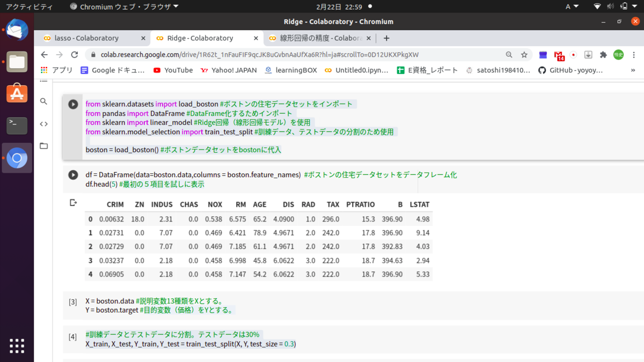Open the code snippets sidebar panel
This screenshot has width=644, height=362.
point(43,124)
